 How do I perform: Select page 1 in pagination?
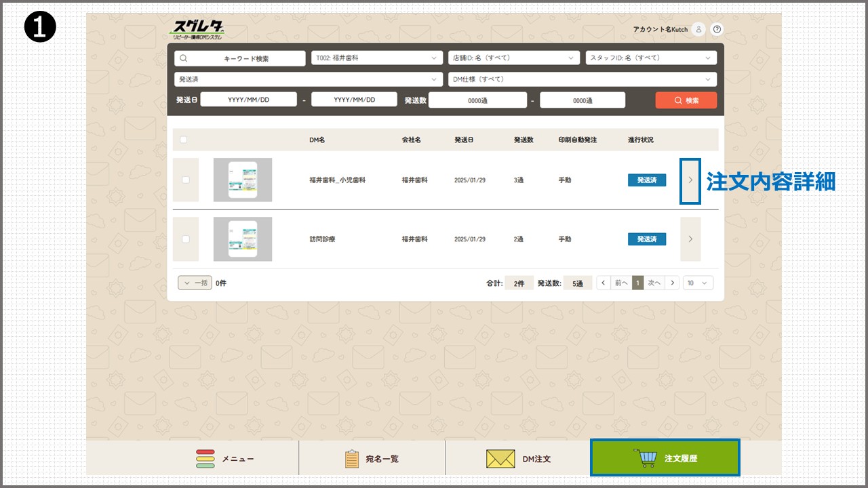637,283
